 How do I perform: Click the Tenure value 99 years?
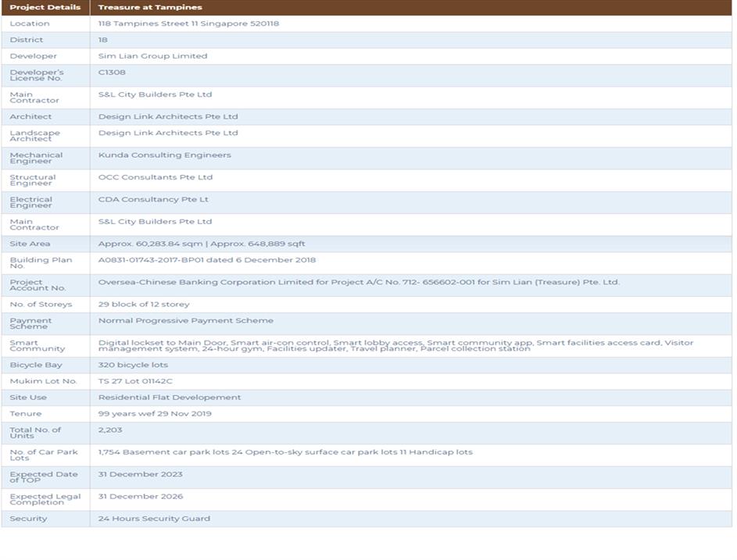point(155,414)
